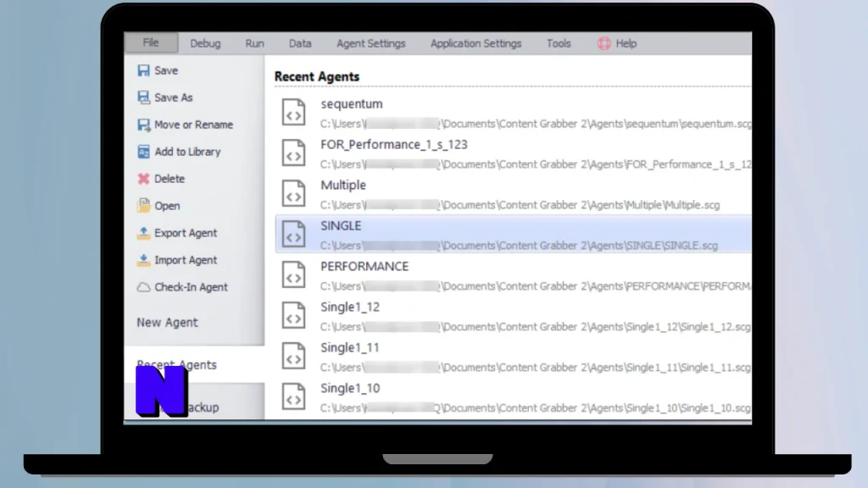Click the Single1_12.scg file path
This screenshot has width=868, height=488.
(x=536, y=327)
